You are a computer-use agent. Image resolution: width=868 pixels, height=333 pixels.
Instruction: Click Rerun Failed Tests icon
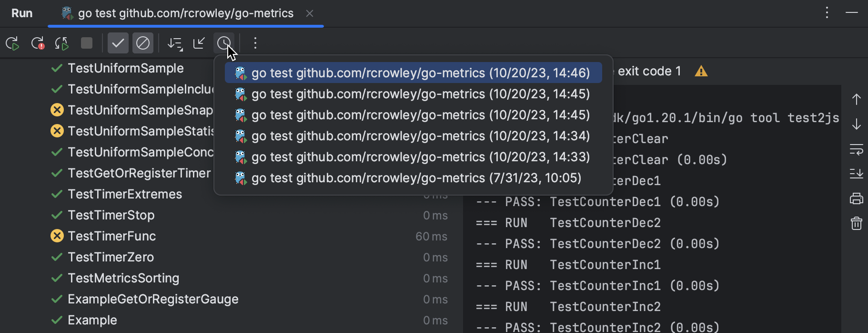(38, 43)
